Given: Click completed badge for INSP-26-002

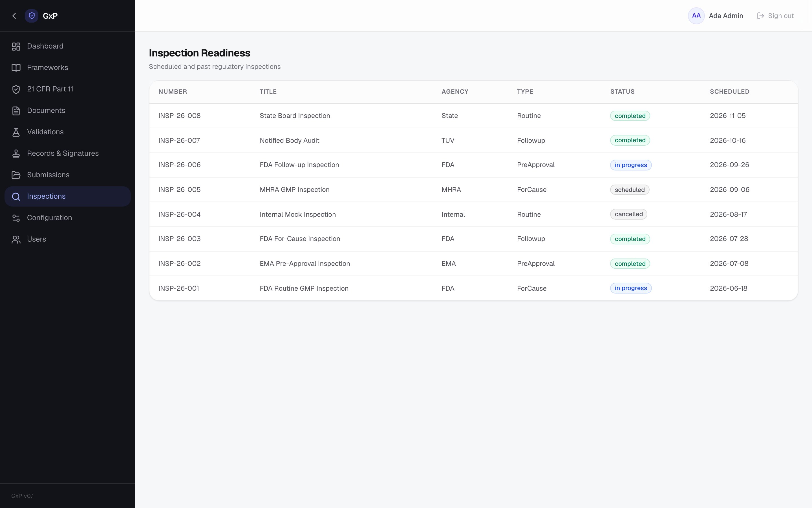Looking at the screenshot, I should pyautogui.click(x=630, y=264).
